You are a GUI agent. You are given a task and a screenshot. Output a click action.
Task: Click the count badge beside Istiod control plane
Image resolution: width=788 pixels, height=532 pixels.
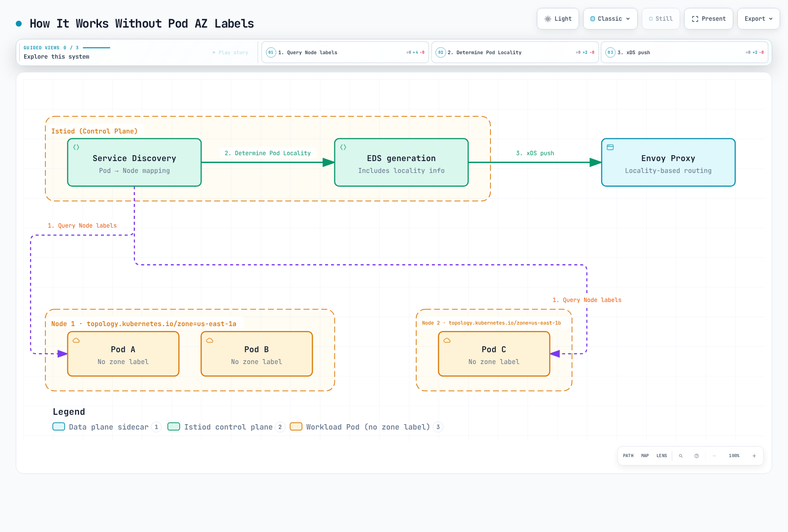pos(280,427)
